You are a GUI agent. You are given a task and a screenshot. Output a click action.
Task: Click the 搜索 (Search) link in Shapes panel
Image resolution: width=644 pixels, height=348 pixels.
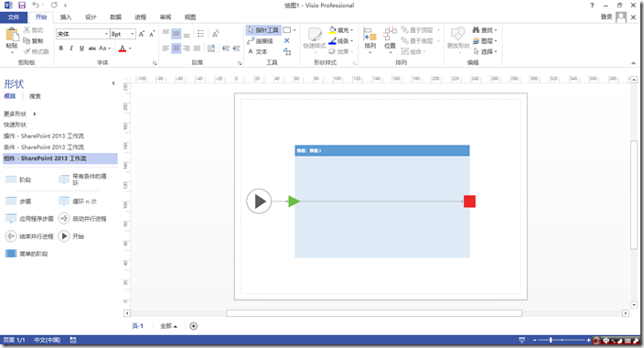coord(35,96)
